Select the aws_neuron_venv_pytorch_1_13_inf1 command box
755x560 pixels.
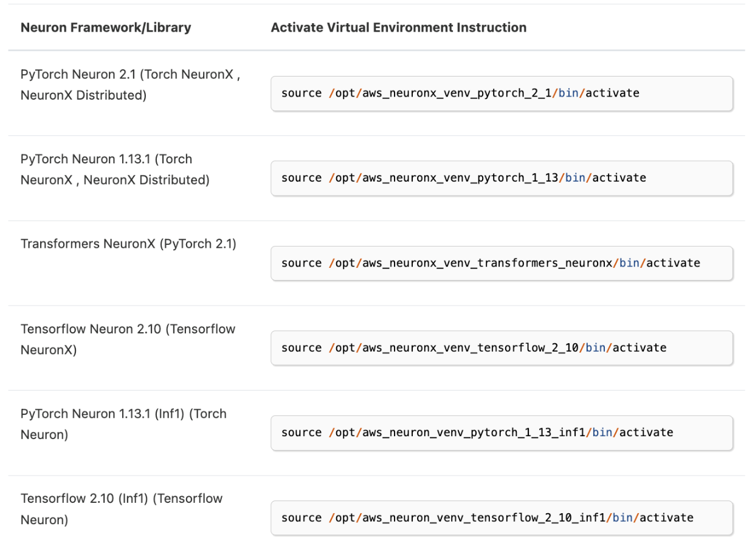coord(502,432)
